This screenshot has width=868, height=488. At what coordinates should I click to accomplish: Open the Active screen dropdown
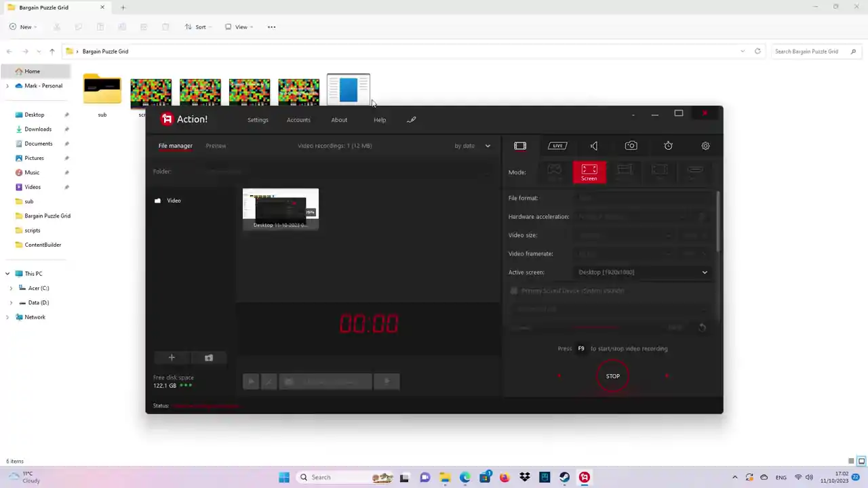click(642, 272)
